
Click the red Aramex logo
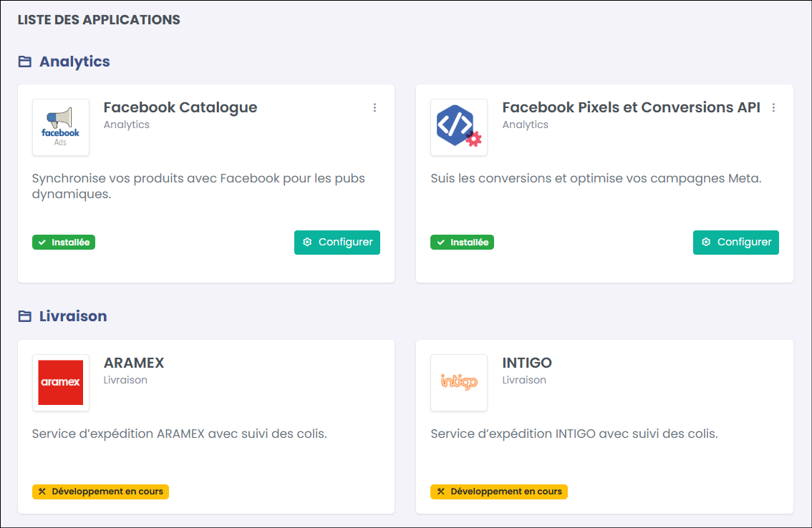(61, 383)
